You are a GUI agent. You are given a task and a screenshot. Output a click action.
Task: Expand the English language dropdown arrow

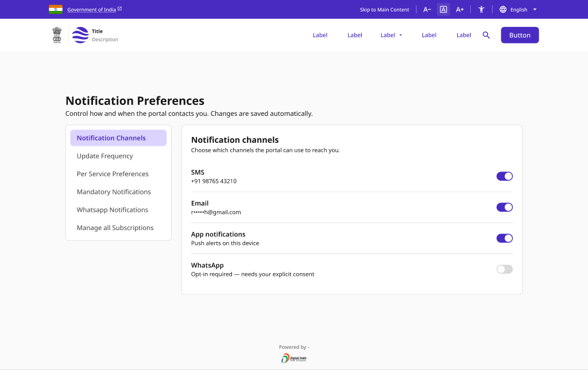535,10
